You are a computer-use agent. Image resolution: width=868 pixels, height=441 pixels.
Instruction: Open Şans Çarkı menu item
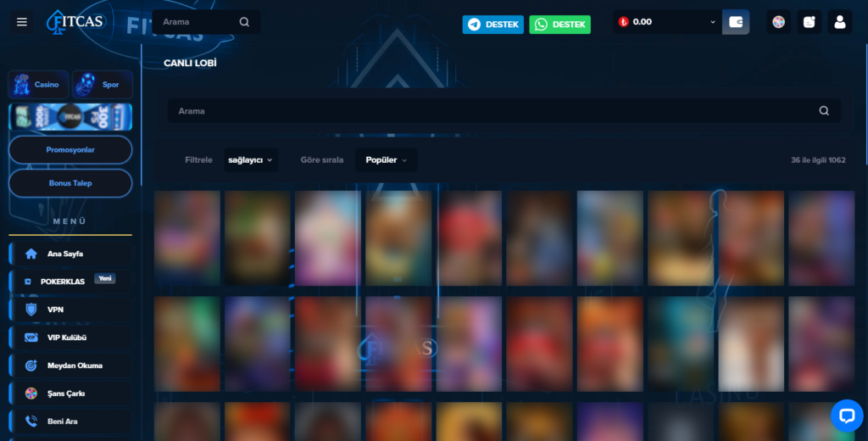tap(70, 394)
